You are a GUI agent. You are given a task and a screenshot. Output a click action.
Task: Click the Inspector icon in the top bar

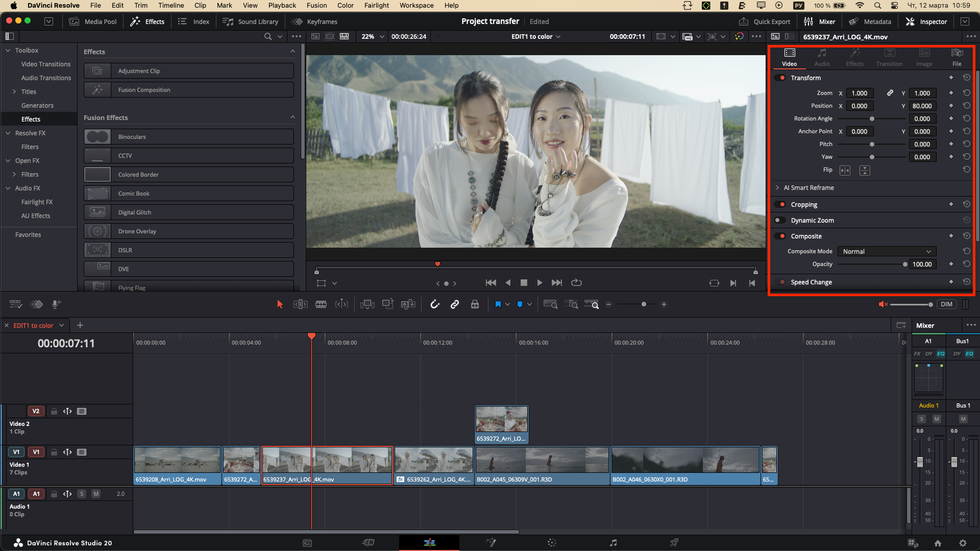927,21
